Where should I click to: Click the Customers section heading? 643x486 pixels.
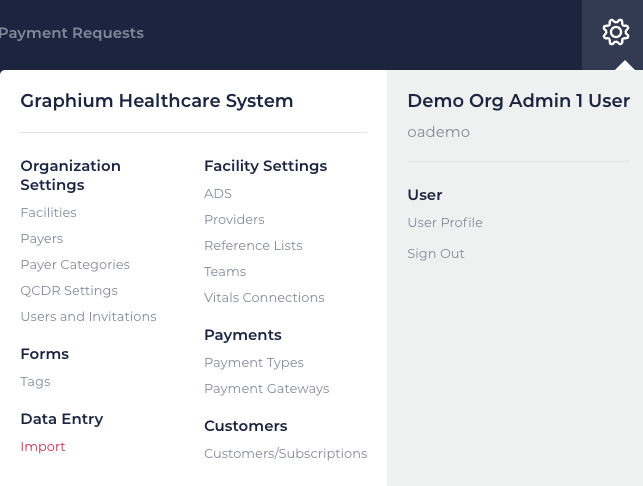246,426
